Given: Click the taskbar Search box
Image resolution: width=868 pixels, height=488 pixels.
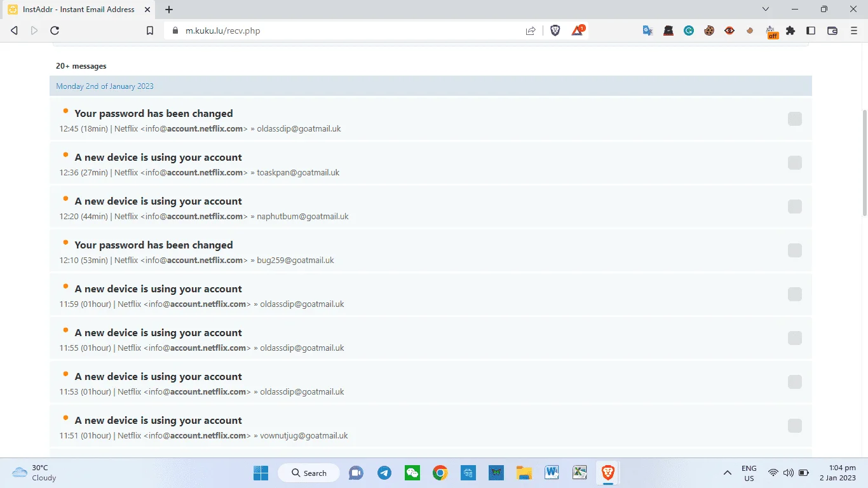Looking at the screenshot, I should [309, 473].
